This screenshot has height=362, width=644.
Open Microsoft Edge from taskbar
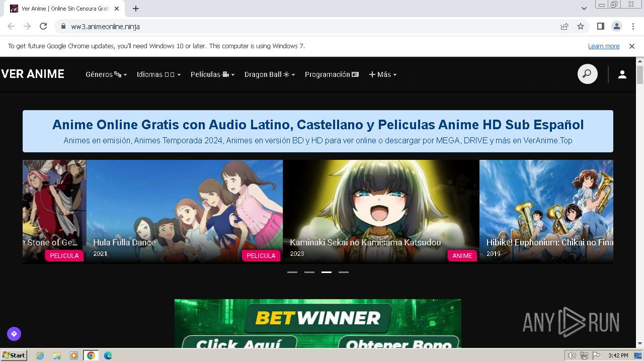[108, 355]
